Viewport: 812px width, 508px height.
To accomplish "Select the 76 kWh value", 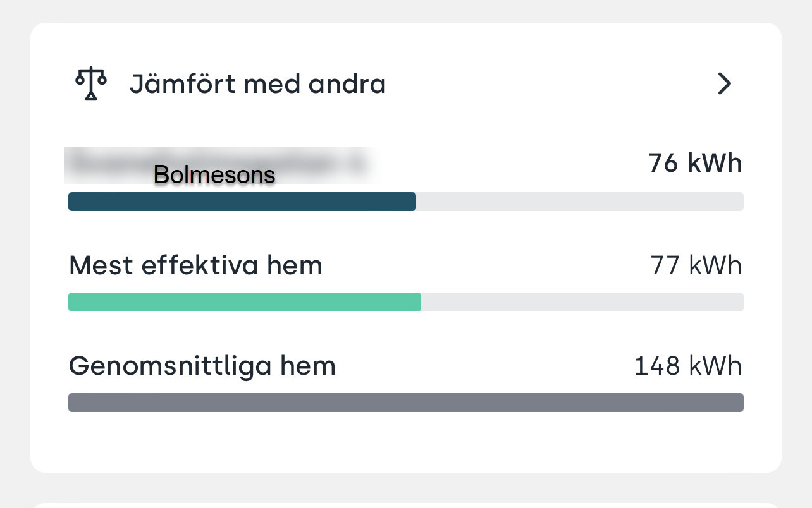I will (x=694, y=163).
